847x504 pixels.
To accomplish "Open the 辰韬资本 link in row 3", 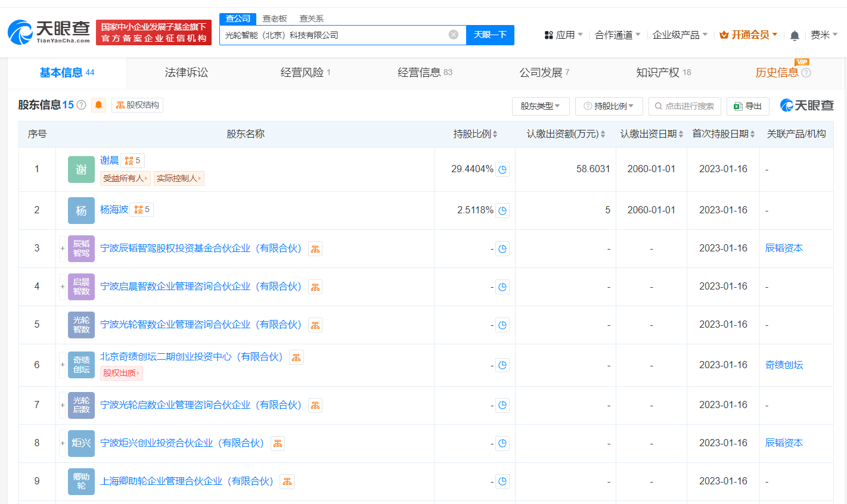I will [x=783, y=248].
